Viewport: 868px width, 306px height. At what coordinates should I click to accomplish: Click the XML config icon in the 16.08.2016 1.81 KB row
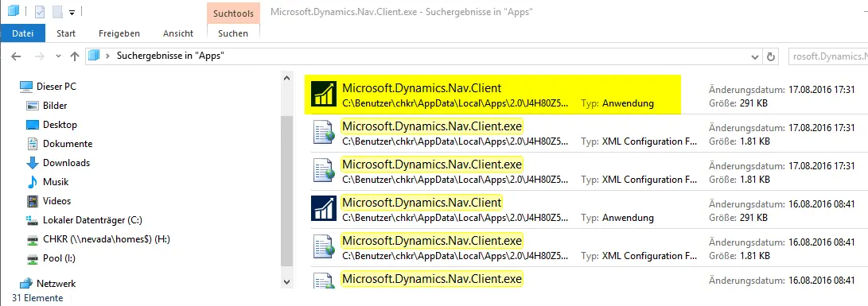tap(325, 247)
